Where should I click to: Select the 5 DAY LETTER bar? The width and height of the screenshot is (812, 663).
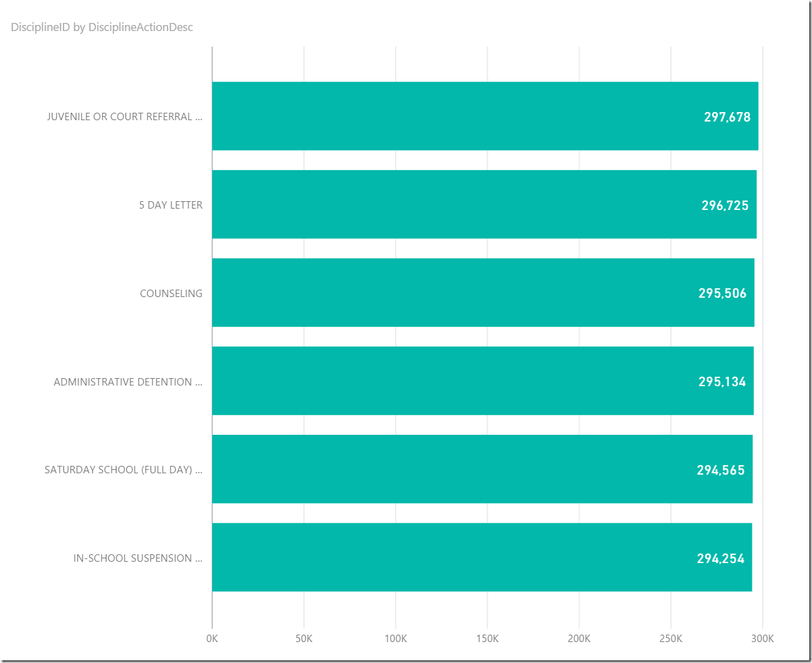[446, 205]
